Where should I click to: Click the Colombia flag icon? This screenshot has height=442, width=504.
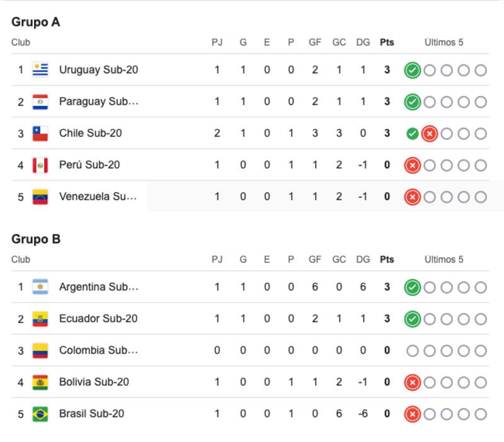[x=40, y=350]
